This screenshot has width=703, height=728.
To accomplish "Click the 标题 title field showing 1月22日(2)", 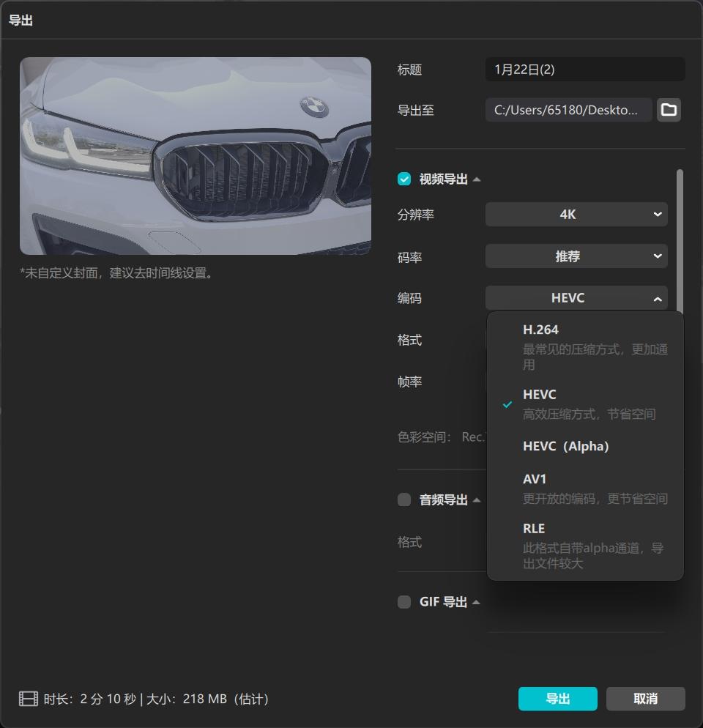I will click(x=584, y=69).
